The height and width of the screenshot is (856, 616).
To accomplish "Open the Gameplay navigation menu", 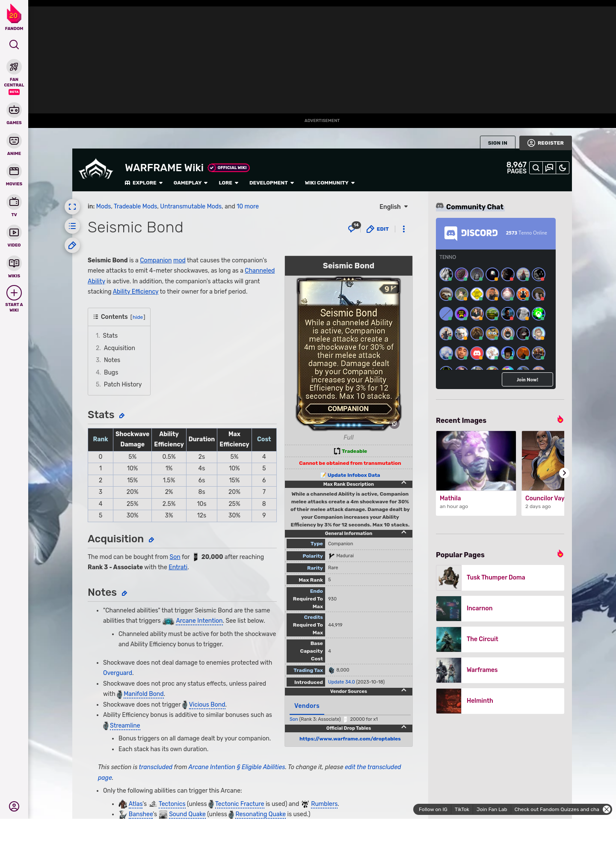I will pos(190,183).
